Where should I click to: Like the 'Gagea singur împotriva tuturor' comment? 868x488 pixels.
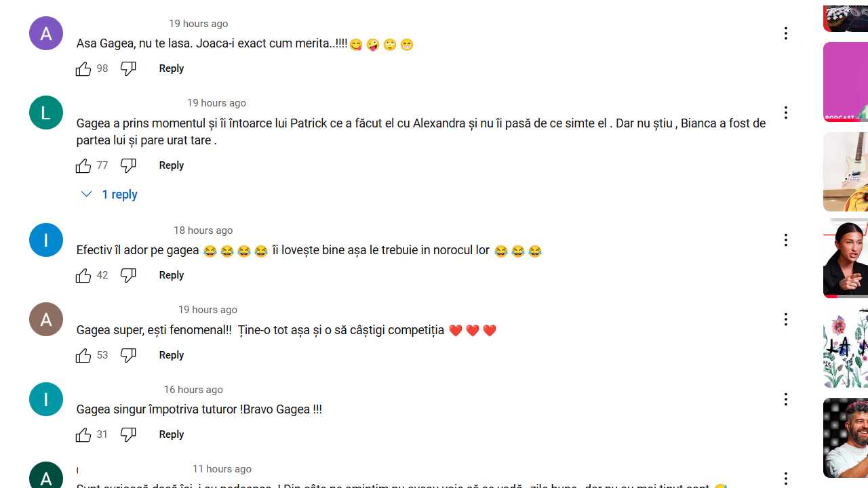[83, 434]
